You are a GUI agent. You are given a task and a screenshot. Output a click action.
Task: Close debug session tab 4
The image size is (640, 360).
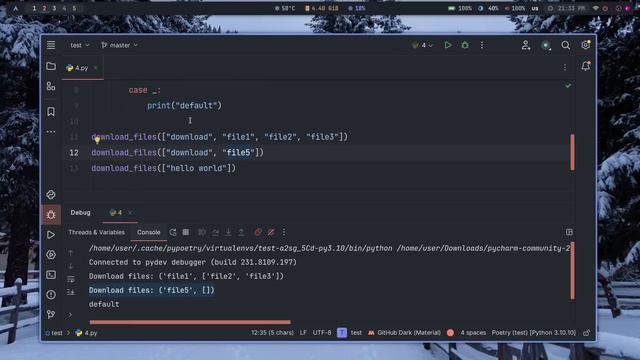[x=130, y=213]
